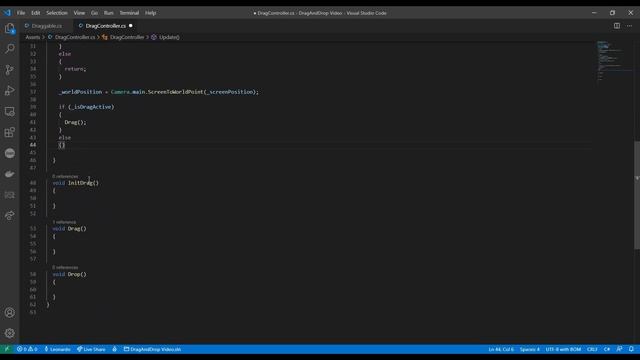Change encoding UTF-8 with BOM
This screenshot has width=640, height=360.
click(x=563, y=349)
